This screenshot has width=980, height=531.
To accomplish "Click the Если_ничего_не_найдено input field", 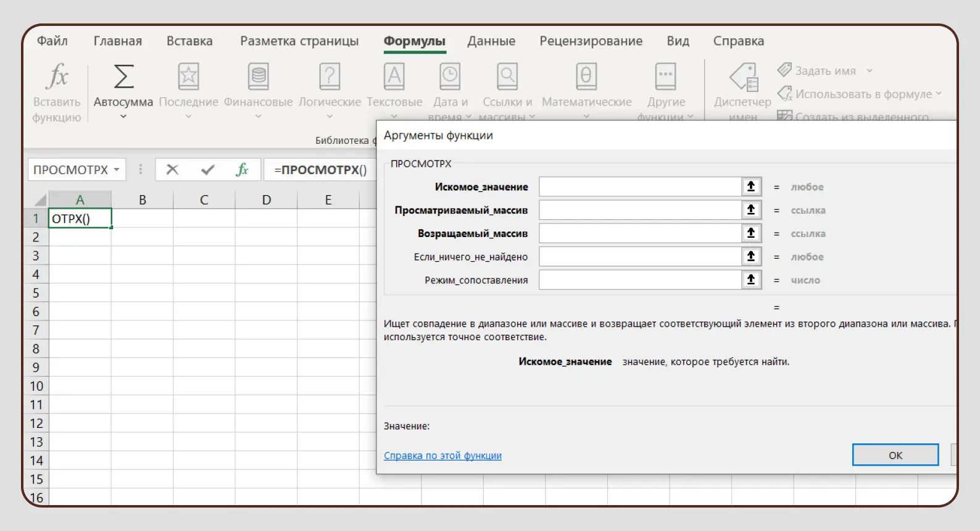I will pos(641,256).
